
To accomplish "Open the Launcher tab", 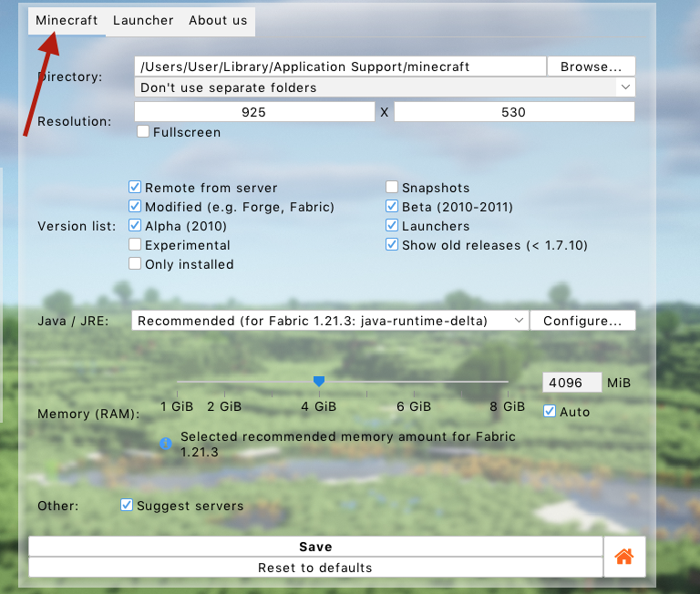I will point(143,21).
